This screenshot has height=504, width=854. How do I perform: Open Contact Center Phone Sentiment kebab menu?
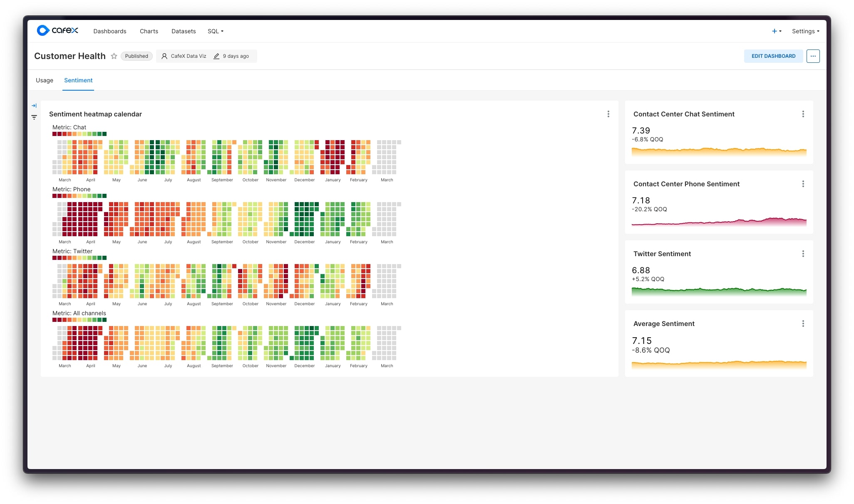tap(803, 184)
